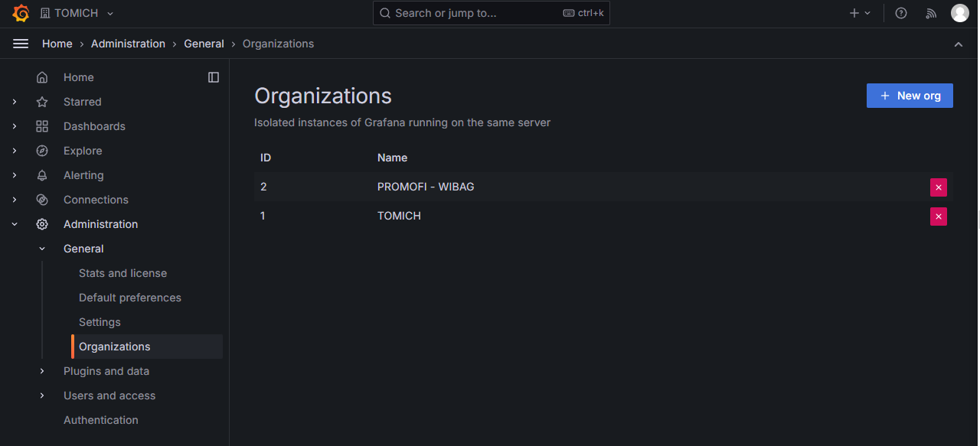Expand Plugins and data chevron
The width and height of the screenshot is (980, 446).
coord(42,371)
